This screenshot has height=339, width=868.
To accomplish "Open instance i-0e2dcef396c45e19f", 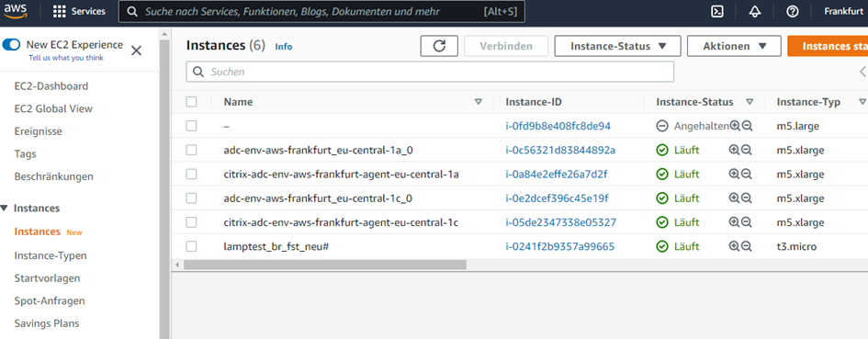I will [557, 198].
